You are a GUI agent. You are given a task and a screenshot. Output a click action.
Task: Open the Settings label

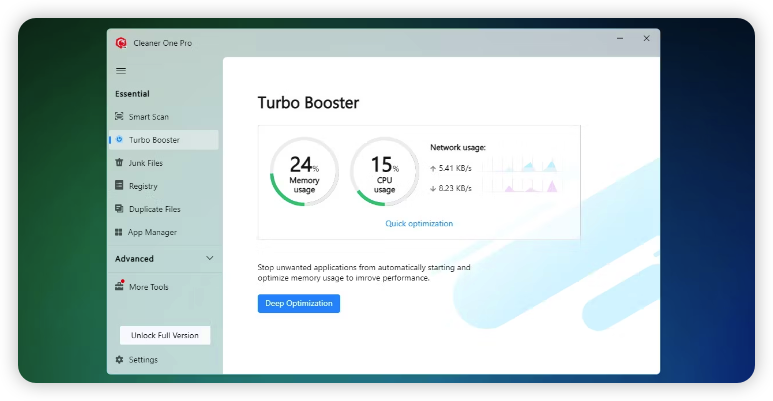143,360
